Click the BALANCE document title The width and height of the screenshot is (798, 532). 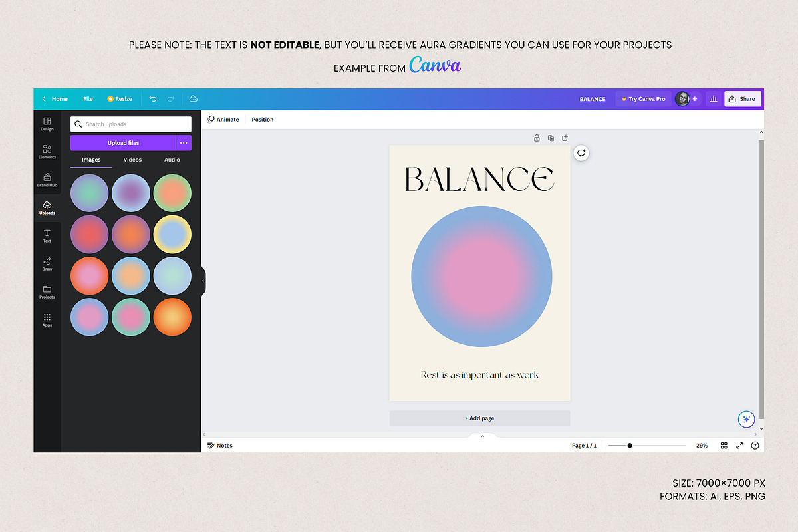point(593,99)
